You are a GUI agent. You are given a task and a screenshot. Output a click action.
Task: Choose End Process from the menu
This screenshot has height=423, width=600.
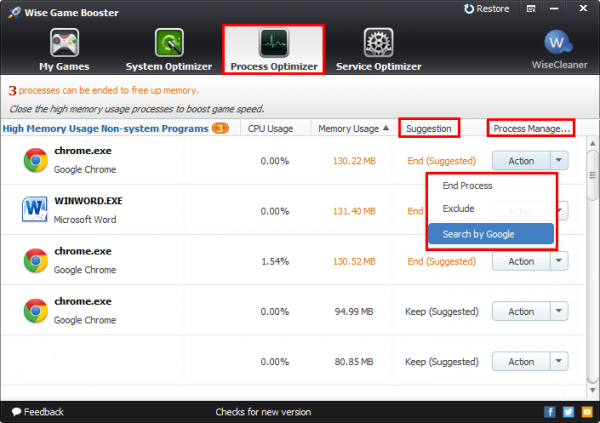tap(467, 186)
